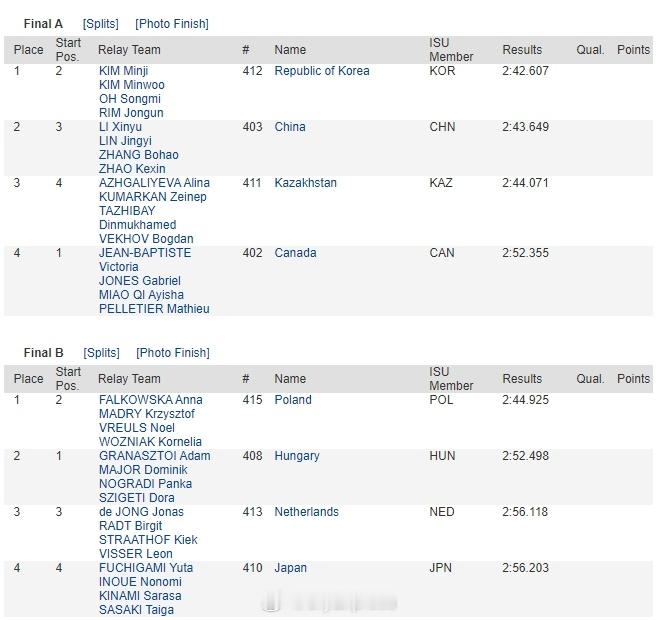Viewport: 661px width, 620px height.
Task: Select skater PELLETIER Mathieu
Action: 154,309
